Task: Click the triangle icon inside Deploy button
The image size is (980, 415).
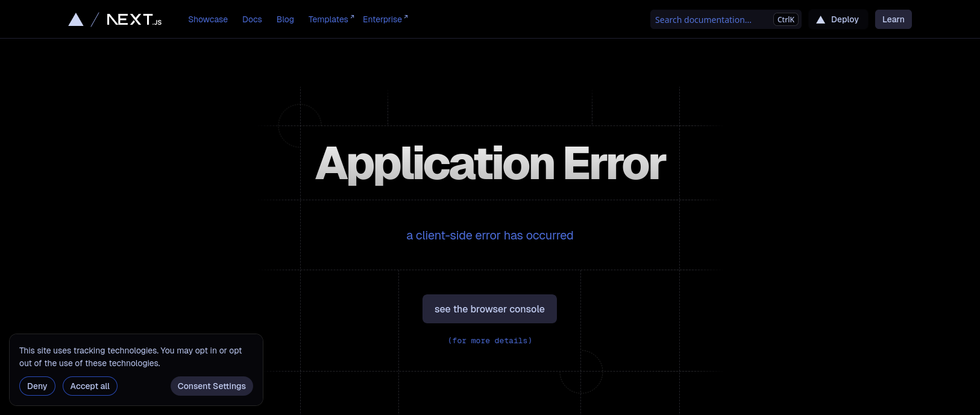Action: click(820, 20)
